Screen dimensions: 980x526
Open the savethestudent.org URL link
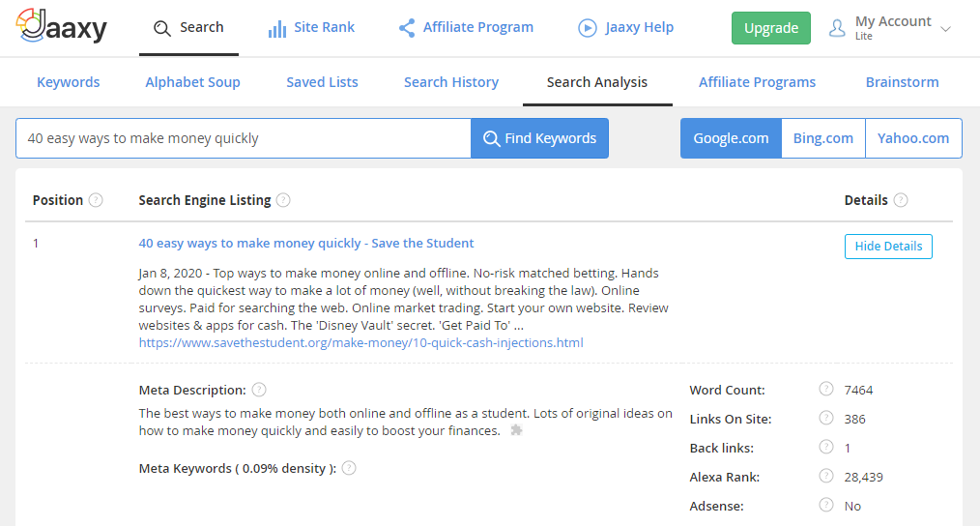pyautogui.click(x=361, y=342)
